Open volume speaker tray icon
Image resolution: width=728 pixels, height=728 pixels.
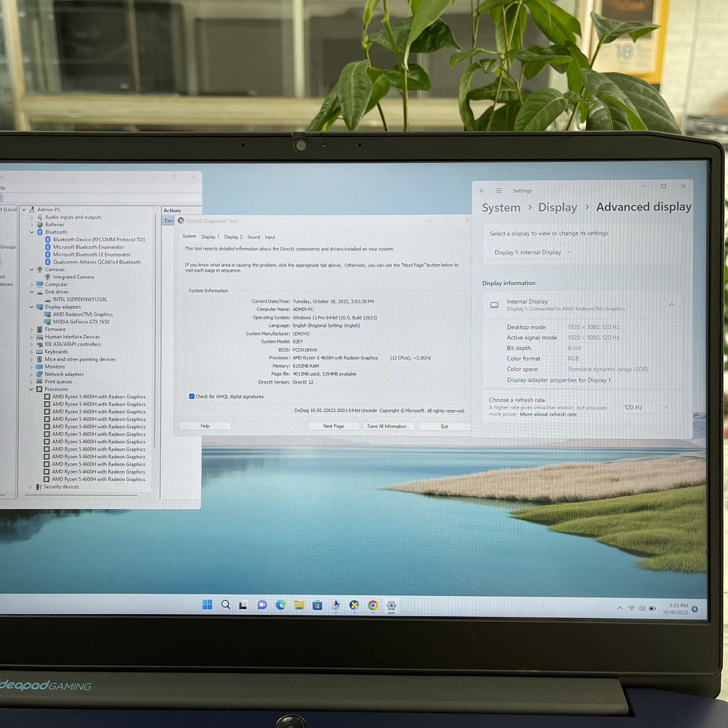click(x=642, y=608)
